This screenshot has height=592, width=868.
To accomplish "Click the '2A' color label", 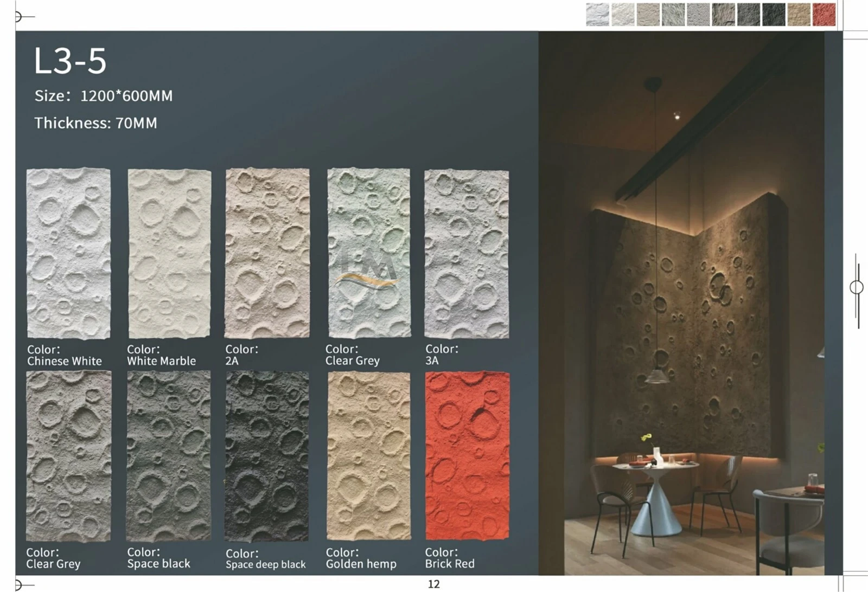I will click(232, 361).
